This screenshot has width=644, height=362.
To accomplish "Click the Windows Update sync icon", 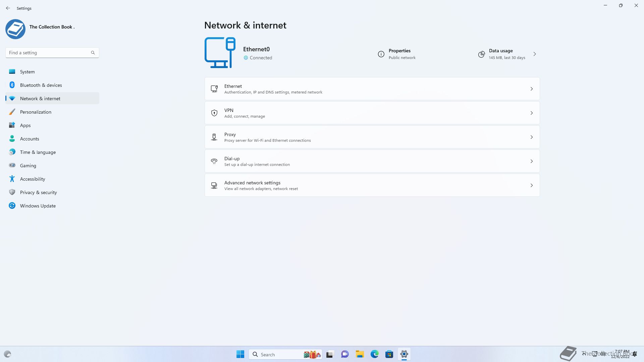I will (12, 206).
